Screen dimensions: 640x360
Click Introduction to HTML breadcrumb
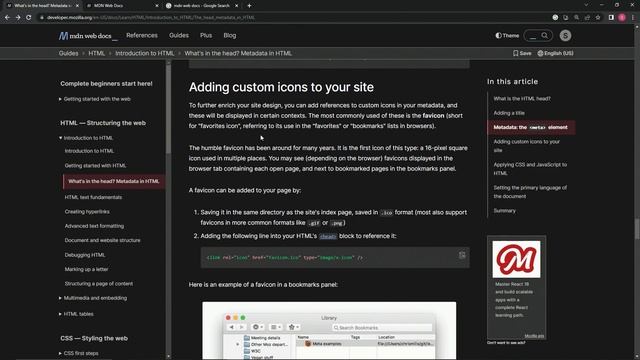[x=144, y=53]
